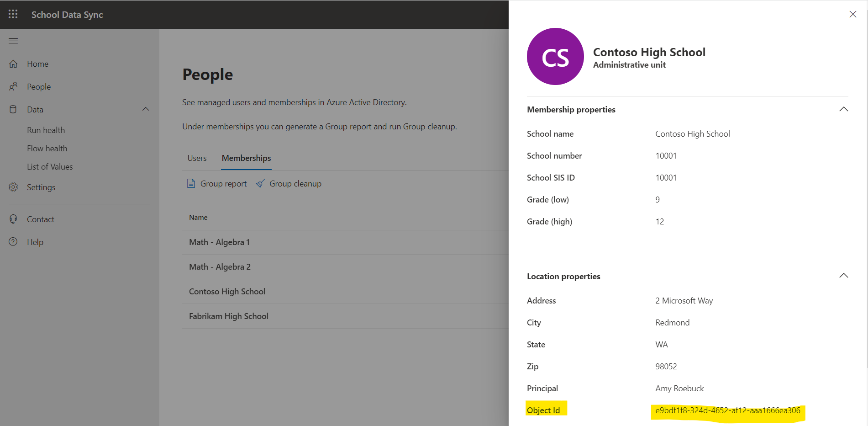The height and width of the screenshot is (426, 868).
Task: Collapse the Membership properties section
Action: pyautogui.click(x=843, y=109)
